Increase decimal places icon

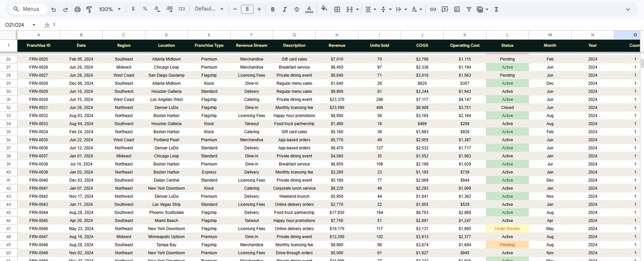pos(170,9)
